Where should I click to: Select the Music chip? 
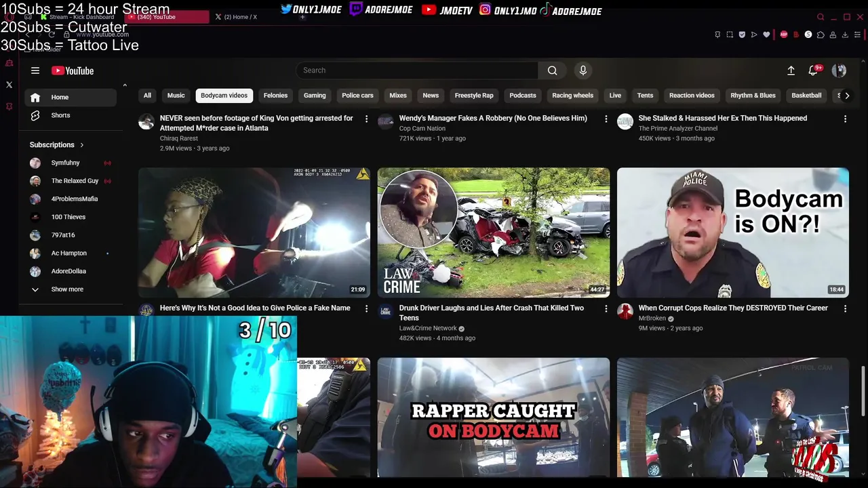(176, 96)
